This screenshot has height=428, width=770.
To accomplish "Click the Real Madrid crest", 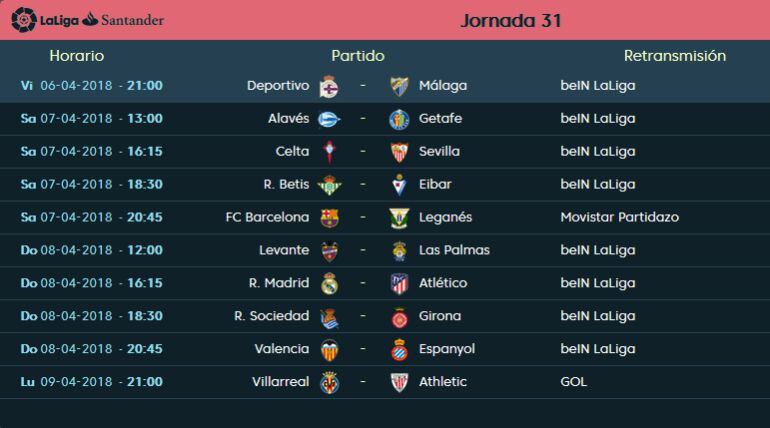I will 329,284.
